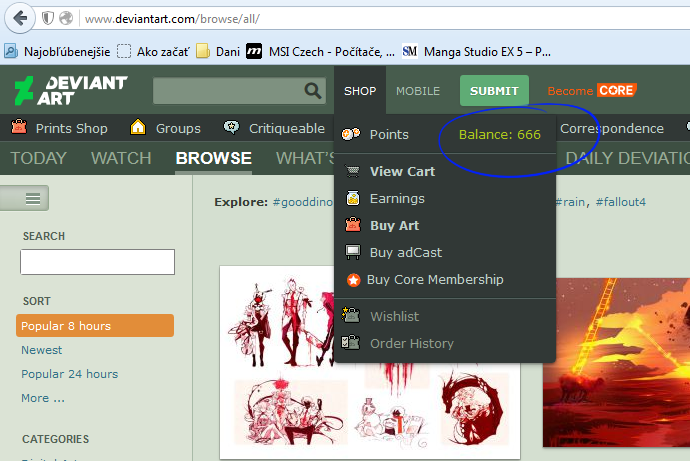
Task: Click the CATEGORIES heading in sidebar
Action: [x=55, y=439]
